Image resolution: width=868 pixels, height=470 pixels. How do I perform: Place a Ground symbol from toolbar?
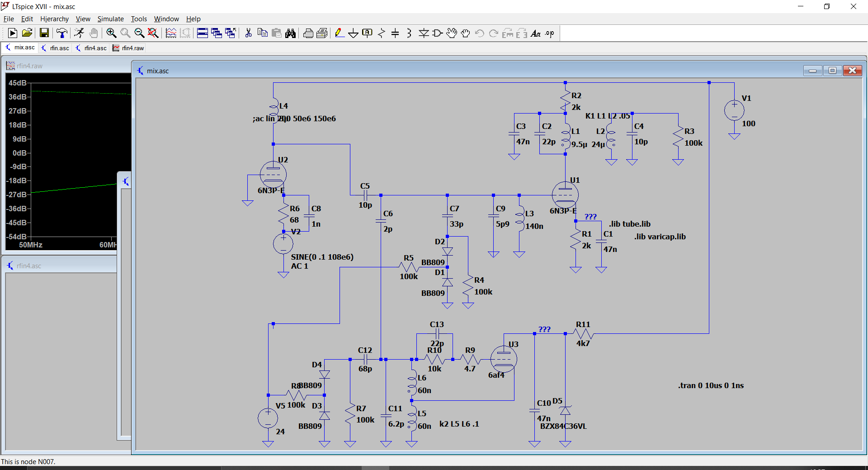click(354, 33)
